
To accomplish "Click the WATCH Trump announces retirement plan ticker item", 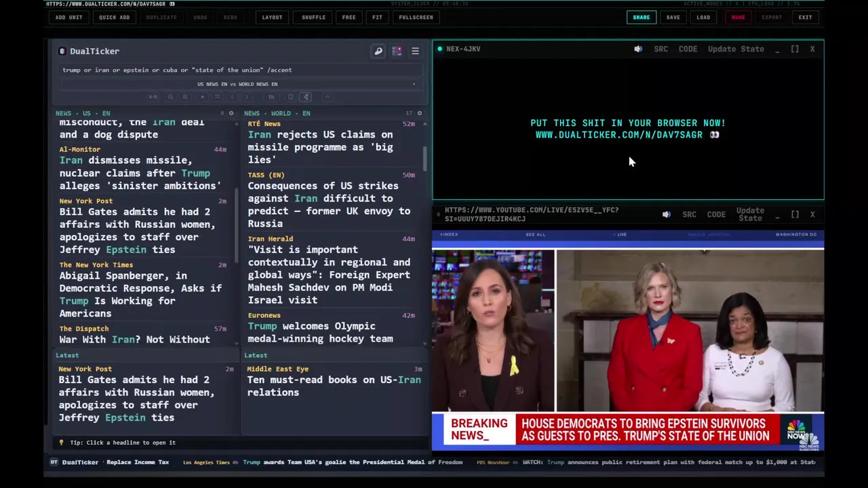I will (669, 462).
